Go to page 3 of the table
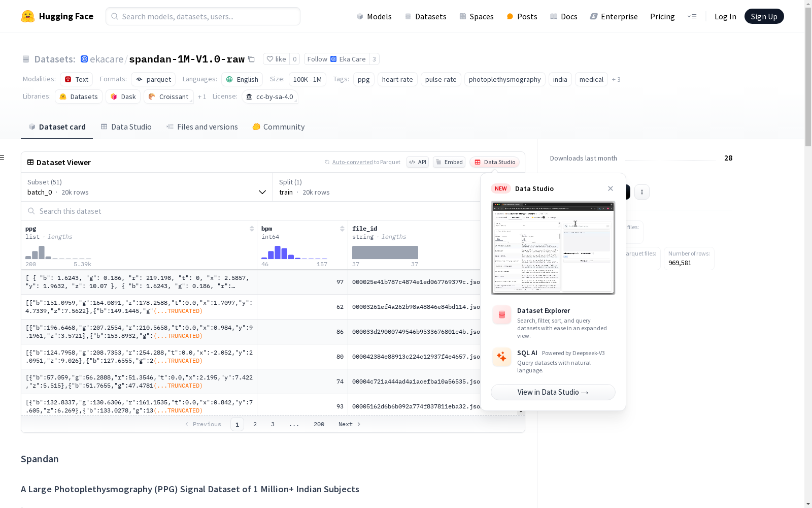The image size is (812, 508). (x=273, y=424)
